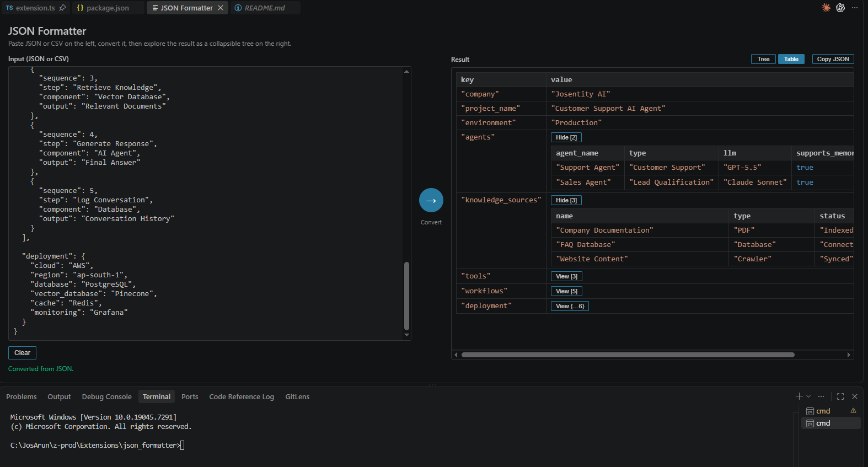Click the result scrollbar left arrow
The image size is (868, 467).
pyautogui.click(x=456, y=355)
